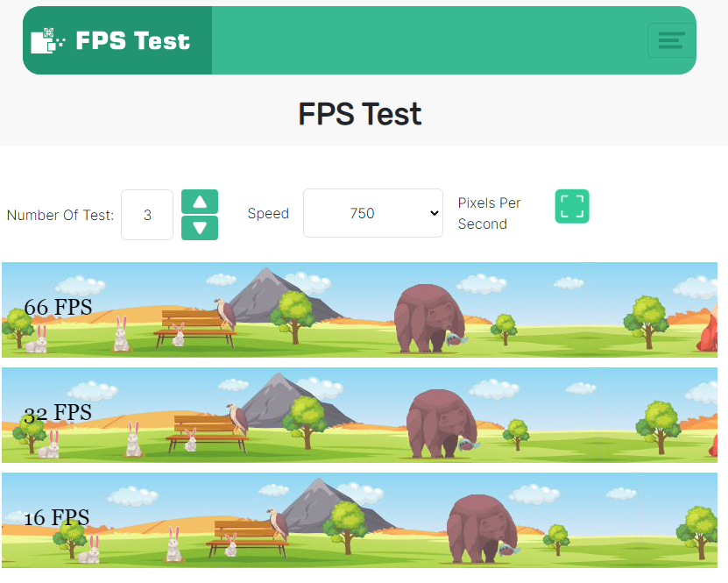Click the Pixels Per Second text
This screenshot has height=583, width=728.
(x=489, y=213)
